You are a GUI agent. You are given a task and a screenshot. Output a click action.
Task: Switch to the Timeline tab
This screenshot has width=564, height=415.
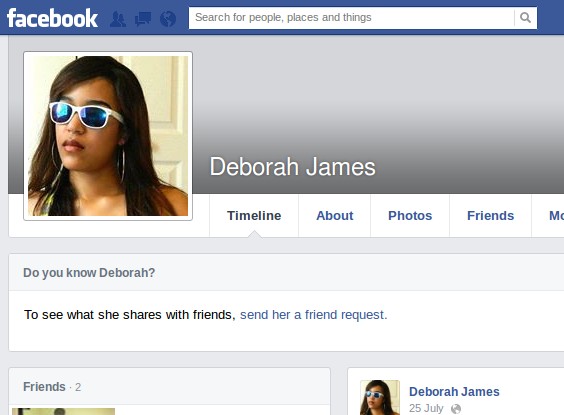pos(254,215)
